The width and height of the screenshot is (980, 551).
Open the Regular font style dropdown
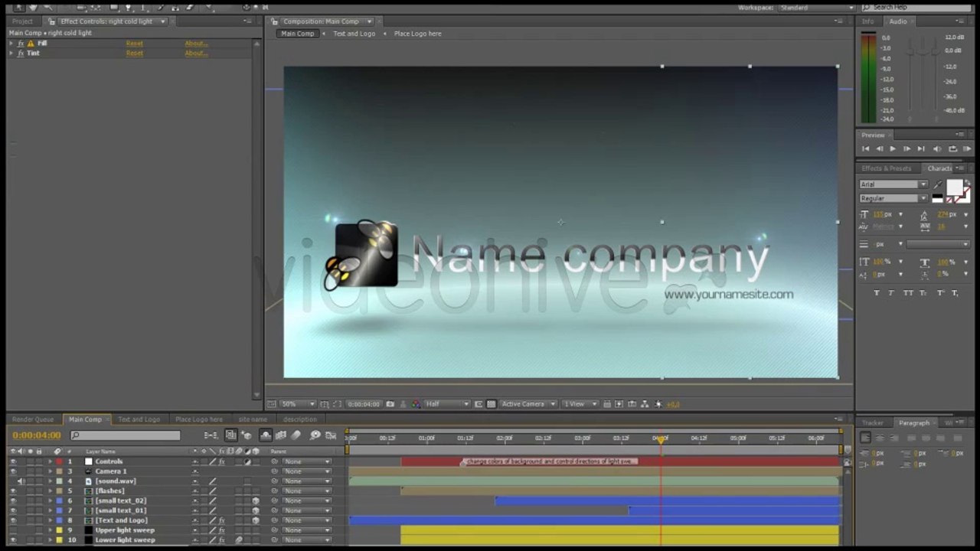893,198
